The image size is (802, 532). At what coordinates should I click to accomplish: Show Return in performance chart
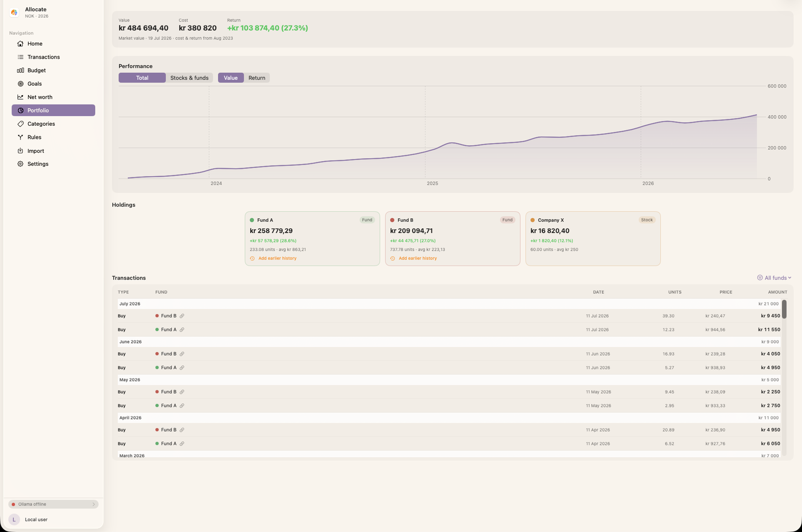(257, 78)
